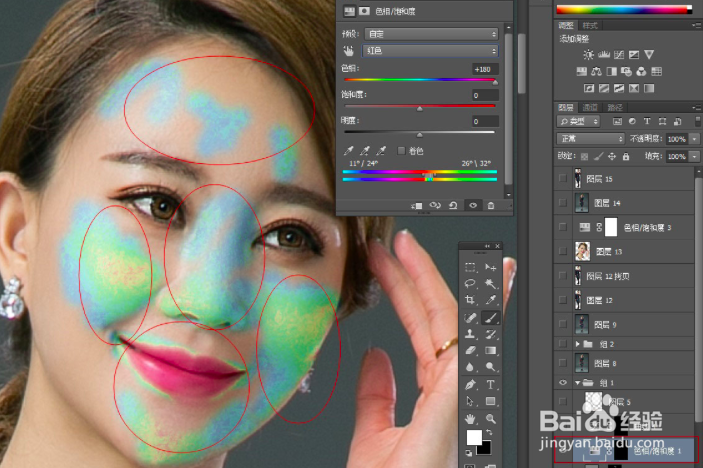
Task: Toggle lock transparent pixels option
Action: coord(584,156)
